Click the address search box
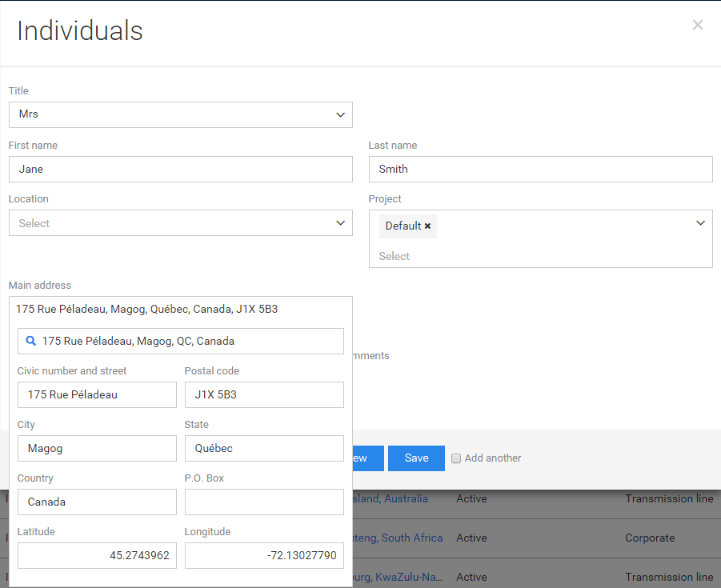Screen dimensions: 721x588 click(x=181, y=341)
